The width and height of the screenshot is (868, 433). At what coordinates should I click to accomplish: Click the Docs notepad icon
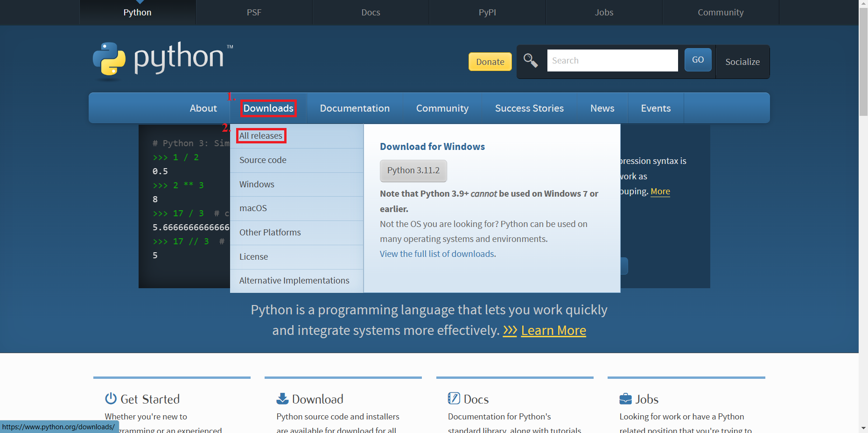point(454,398)
